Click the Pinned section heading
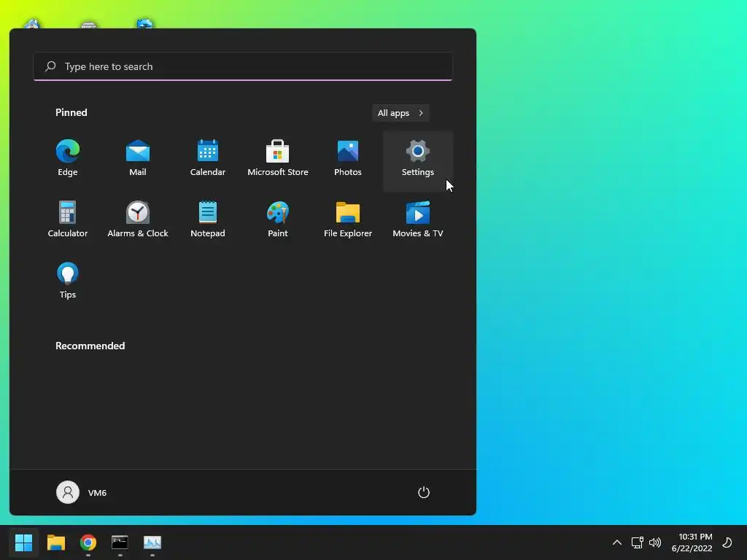This screenshot has width=747, height=560. click(x=71, y=112)
